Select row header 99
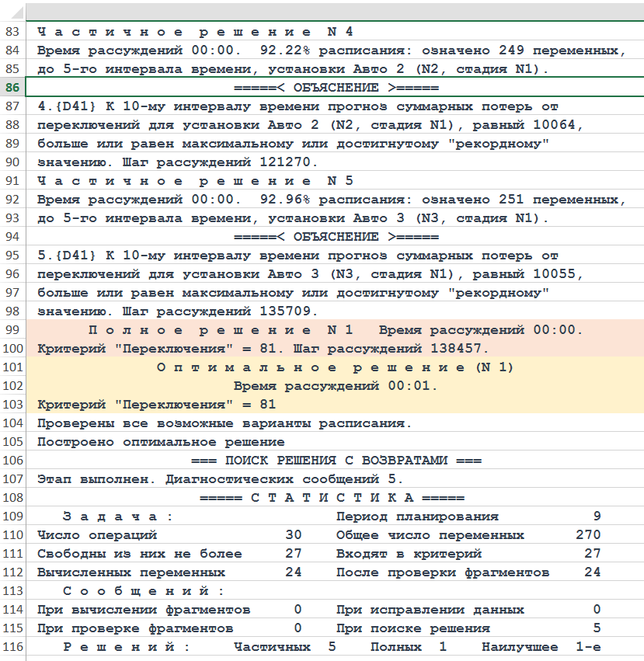 click(x=12, y=330)
